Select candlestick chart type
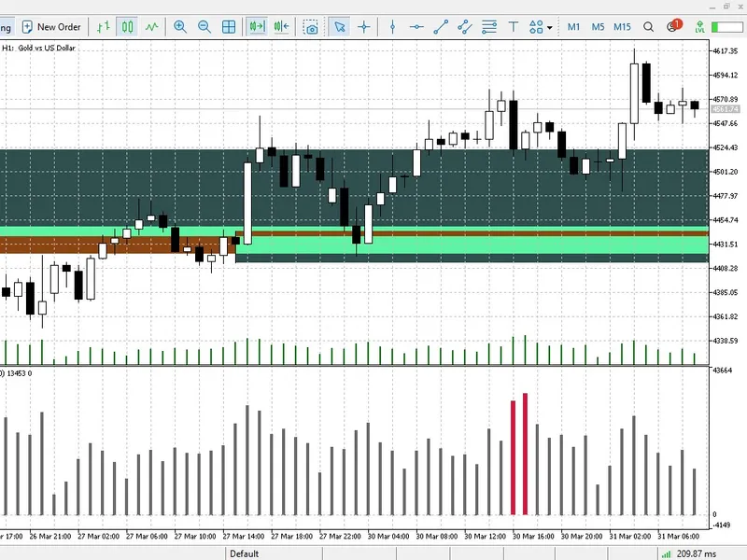The width and height of the screenshot is (747, 560). point(127,27)
